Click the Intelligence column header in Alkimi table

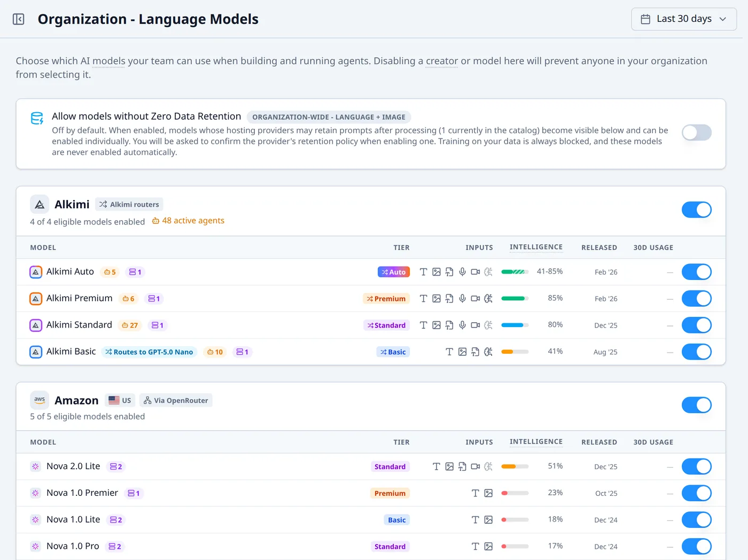coord(536,247)
